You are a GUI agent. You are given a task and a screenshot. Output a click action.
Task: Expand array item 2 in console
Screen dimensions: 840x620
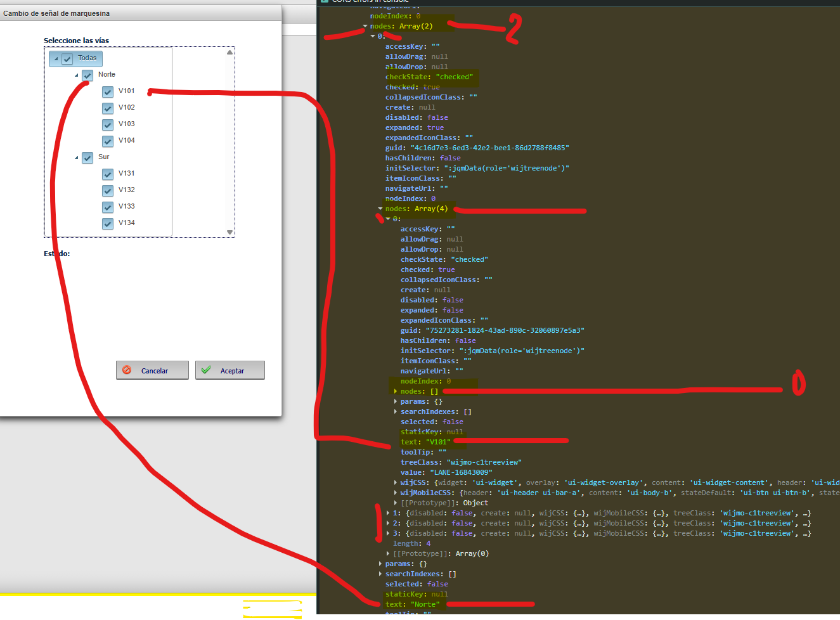point(388,523)
